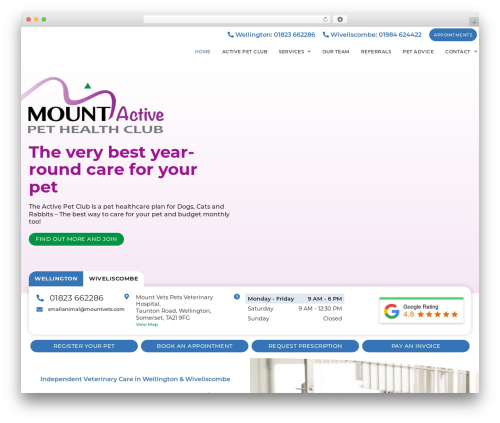Image resolution: width=500 pixels, height=423 pixels.
Task: Open the Our Team page
Action: [336, 52]
